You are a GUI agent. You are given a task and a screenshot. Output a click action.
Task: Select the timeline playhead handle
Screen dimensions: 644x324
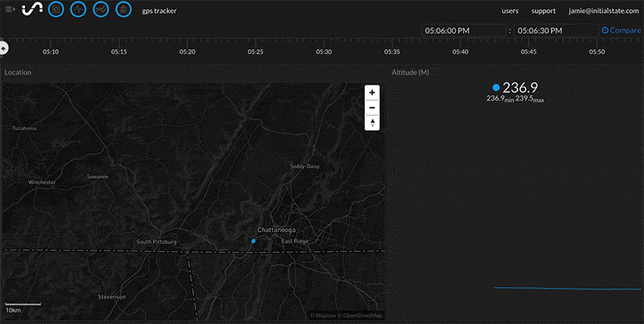[3, 48]
